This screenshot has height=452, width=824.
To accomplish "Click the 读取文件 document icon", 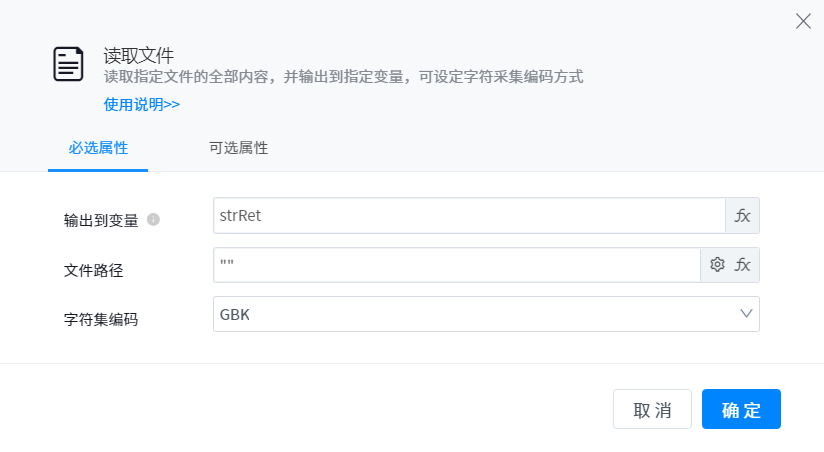I will 68,64.
